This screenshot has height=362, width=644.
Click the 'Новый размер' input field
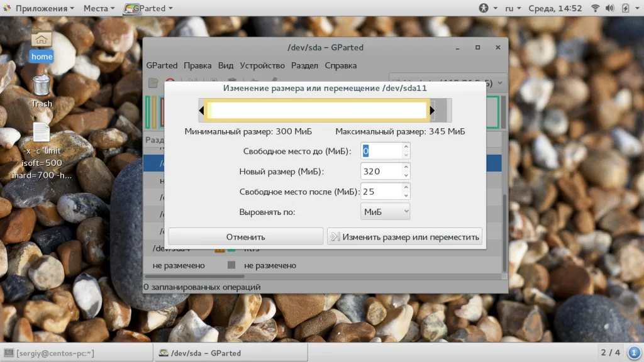381,171
